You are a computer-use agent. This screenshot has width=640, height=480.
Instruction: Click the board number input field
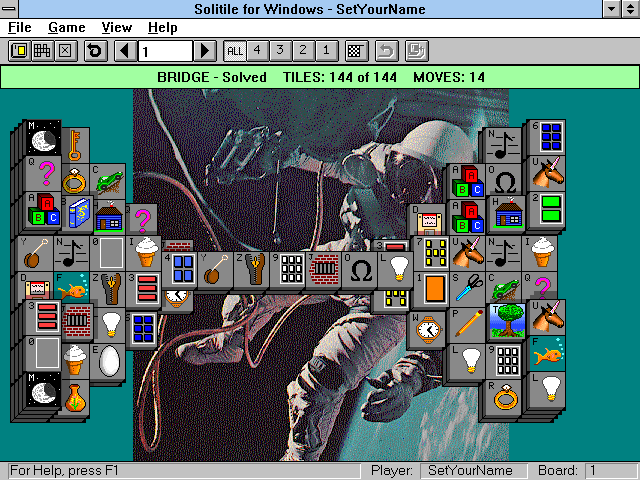coord(165,51)
